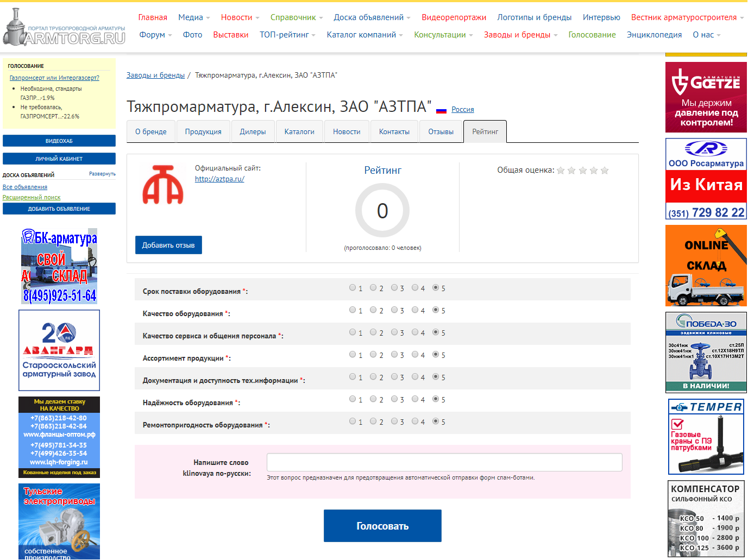Open the official site link aztpa.ru

(x=219, y=179)
